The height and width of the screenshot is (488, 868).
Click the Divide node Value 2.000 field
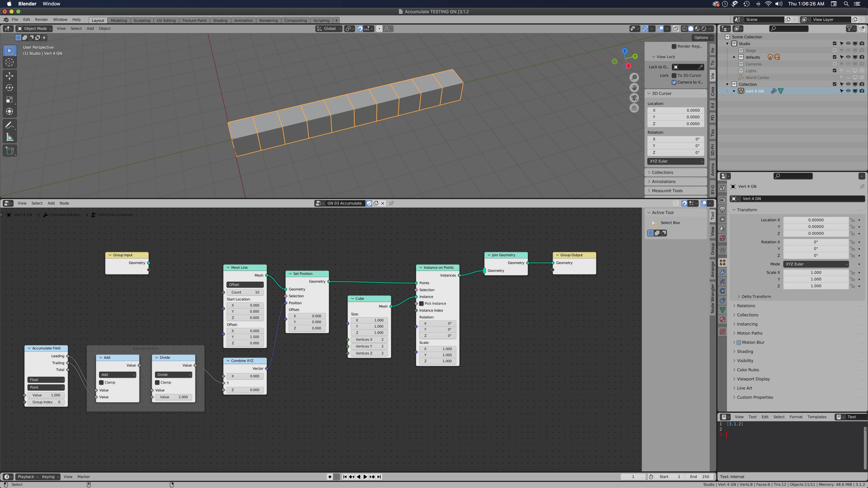pos(174,397)
